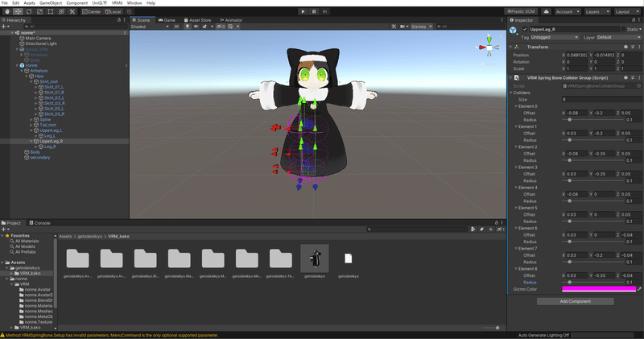Toggle scene lighting bulb icon
The image size is (644, 339).
188,27
